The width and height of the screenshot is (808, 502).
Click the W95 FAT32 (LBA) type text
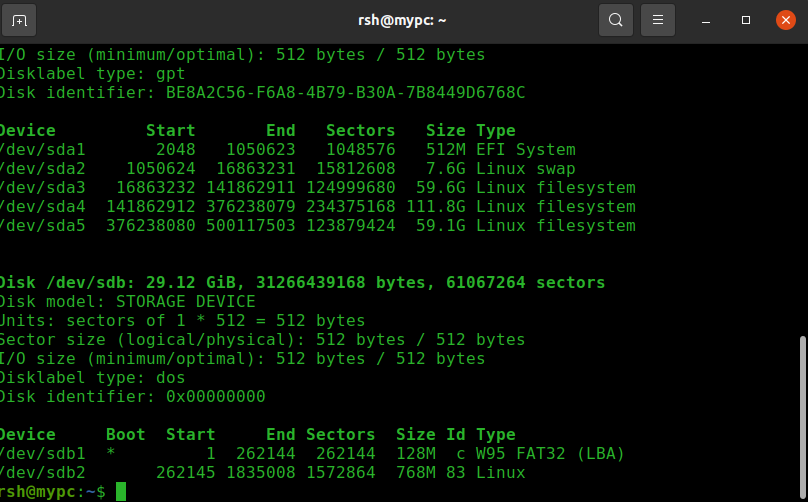(x=550, y=454)
